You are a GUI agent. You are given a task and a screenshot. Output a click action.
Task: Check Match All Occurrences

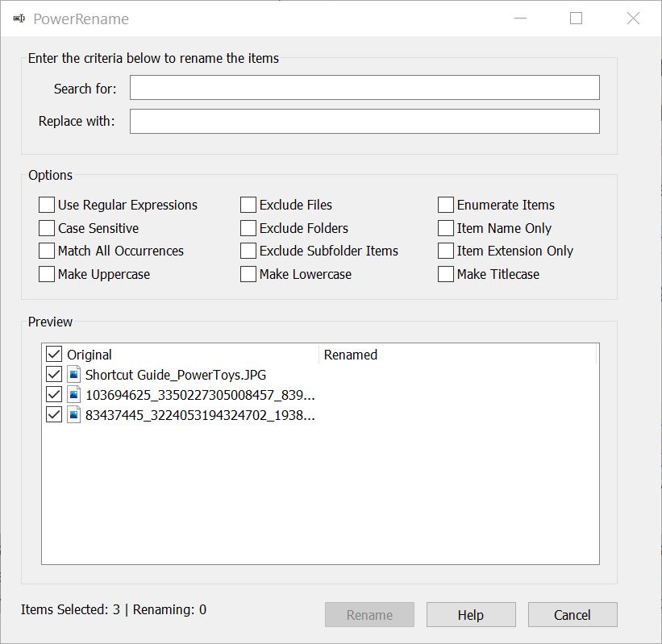[x=47, y=251]
